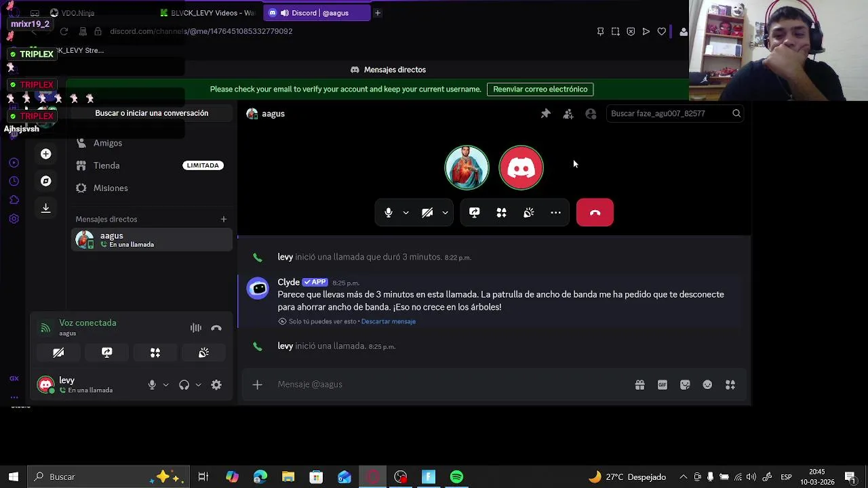868x488 pixels.
Task: Open soundboard in the voice panel
Action: pyautogui.click(x=203, y=352)
